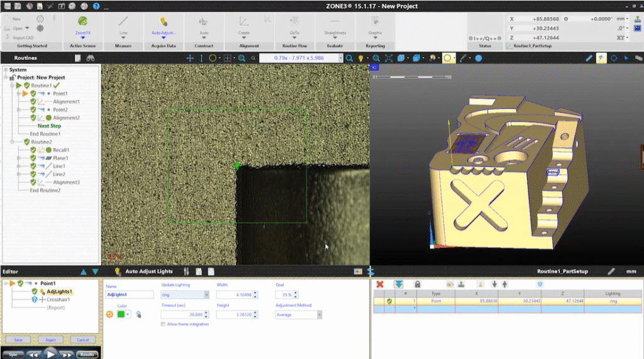Enable Allow frame integration checkbox

(x=163, y=324)
